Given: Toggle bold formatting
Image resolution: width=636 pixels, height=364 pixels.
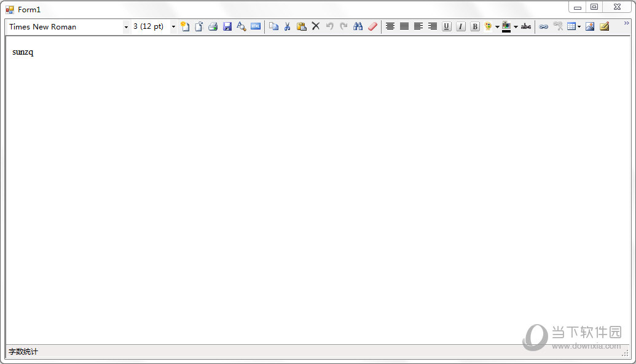Looking at the screenshot, I should 475,26.
